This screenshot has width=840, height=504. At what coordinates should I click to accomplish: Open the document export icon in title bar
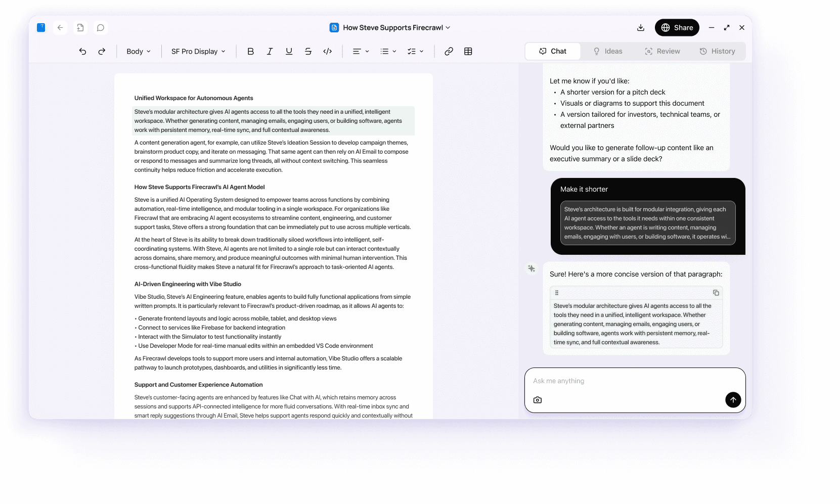[x=80, y=28]
